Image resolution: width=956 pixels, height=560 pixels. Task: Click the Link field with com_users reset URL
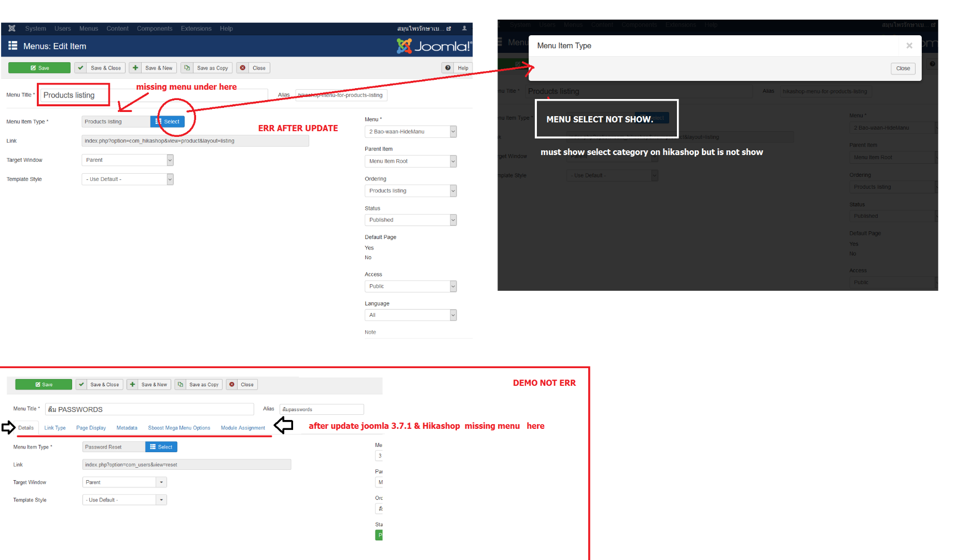point(187,465)
